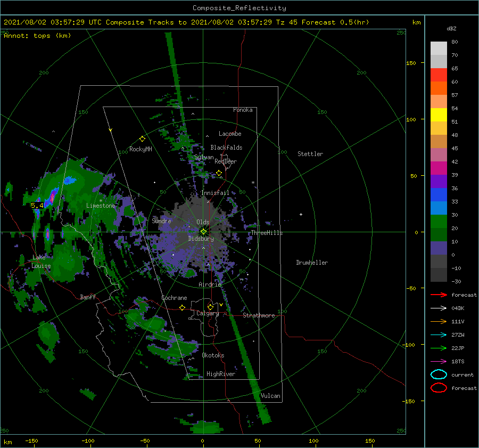Click the RockyMH label

click(141, 149)
